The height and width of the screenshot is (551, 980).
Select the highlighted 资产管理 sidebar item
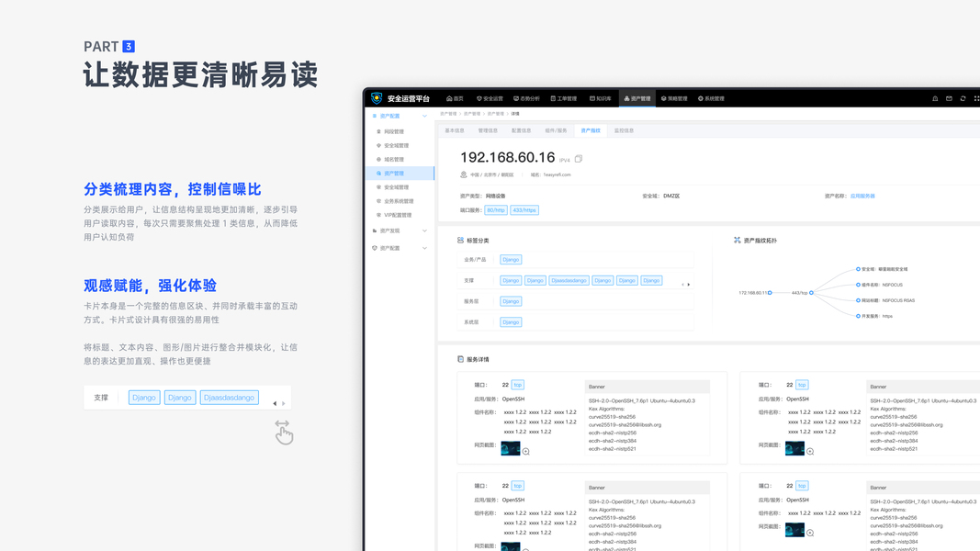[x=400, y=173]
